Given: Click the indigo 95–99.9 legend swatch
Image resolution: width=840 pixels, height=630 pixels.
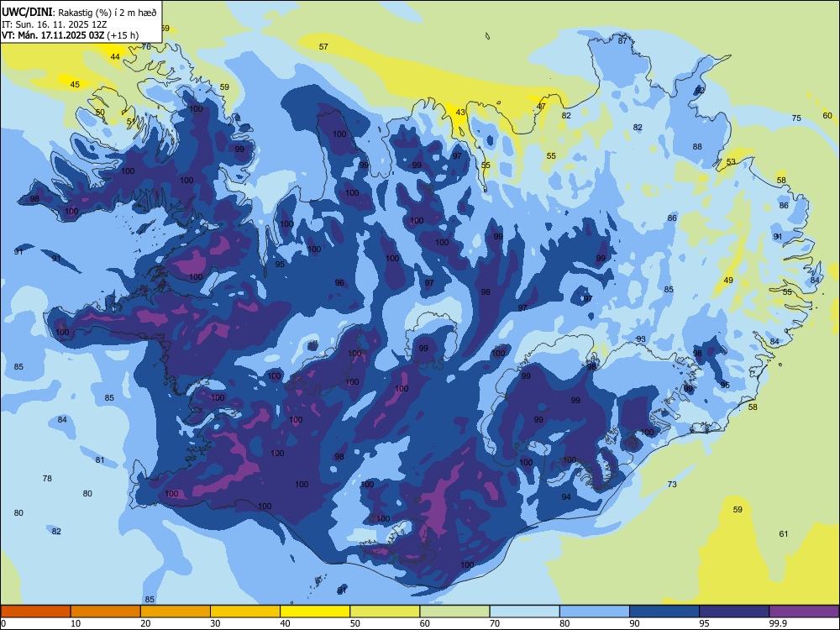Looking at the screenshot, I should coord(734,612).
